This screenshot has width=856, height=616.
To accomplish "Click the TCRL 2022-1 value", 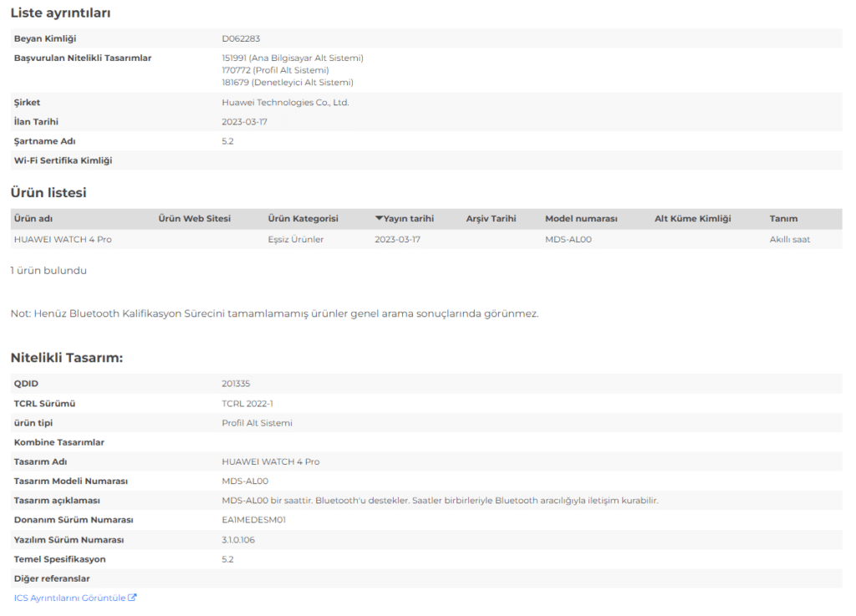I will [x=247, y=404].
